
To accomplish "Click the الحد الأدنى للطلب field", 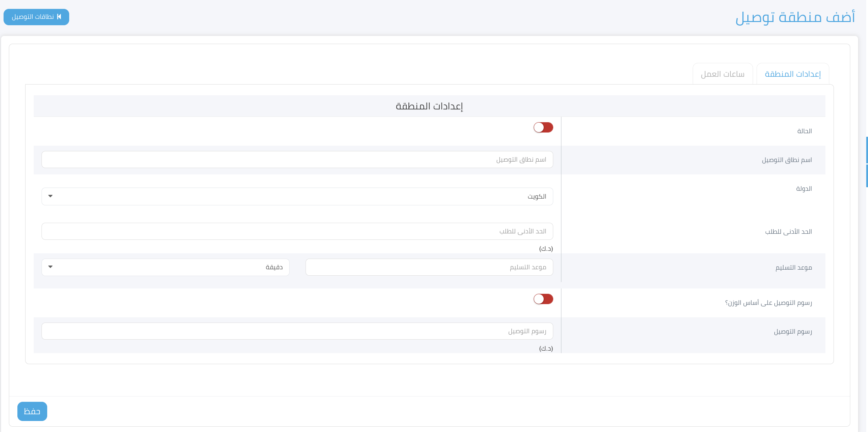I will [297, 231].
